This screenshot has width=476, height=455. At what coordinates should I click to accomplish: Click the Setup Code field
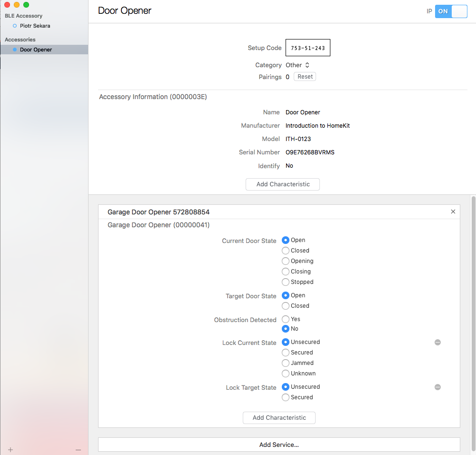click(x=308, y=48)
